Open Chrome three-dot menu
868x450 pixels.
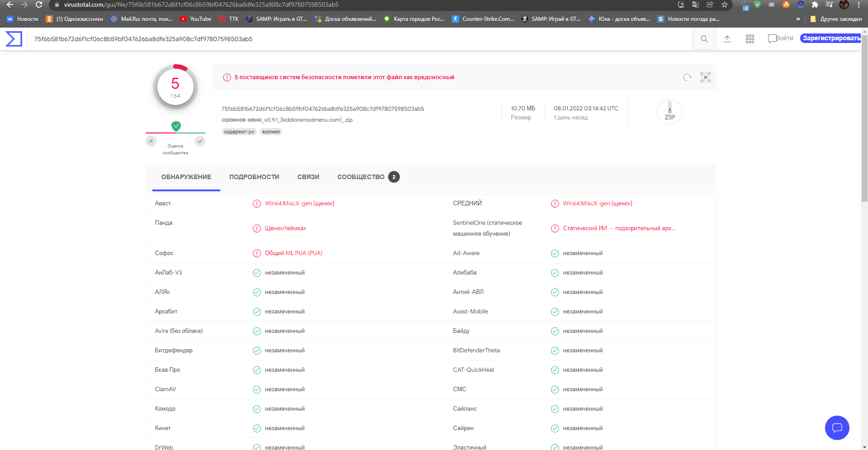coord(859,5)
